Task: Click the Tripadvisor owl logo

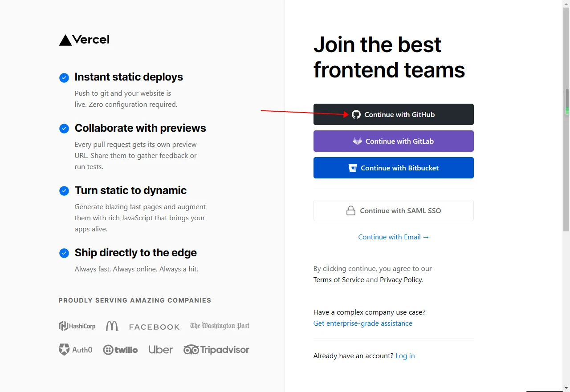Action: [191, 350]
